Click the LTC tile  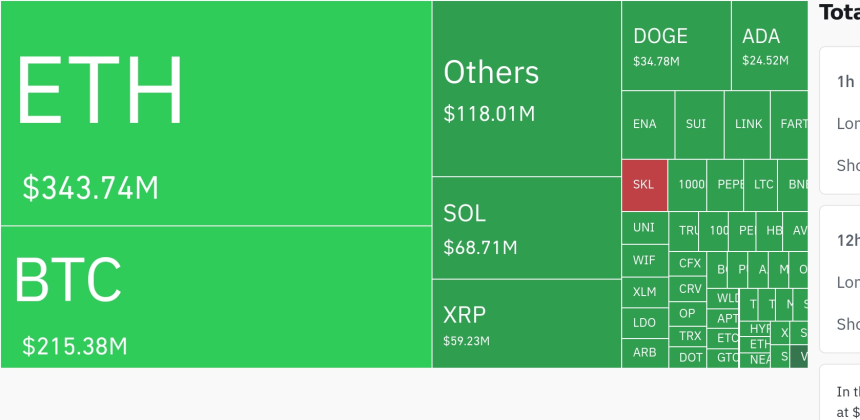(x=763, y=185)
